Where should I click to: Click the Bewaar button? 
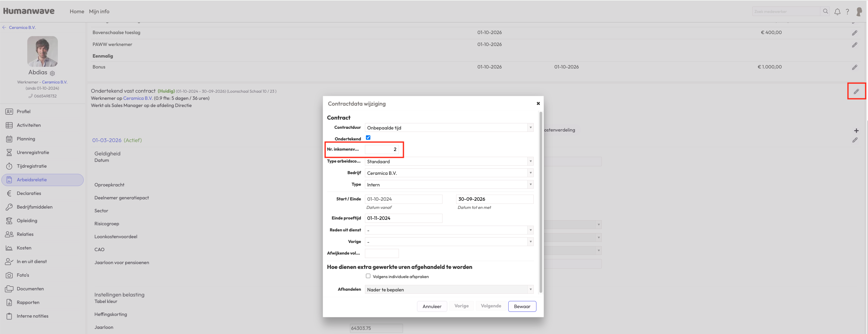522,306
